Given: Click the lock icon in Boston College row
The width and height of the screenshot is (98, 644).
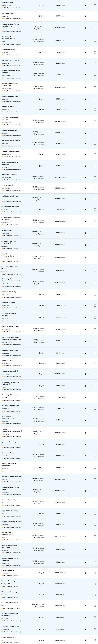Looking at the screenshot, I should click(86, 5).
